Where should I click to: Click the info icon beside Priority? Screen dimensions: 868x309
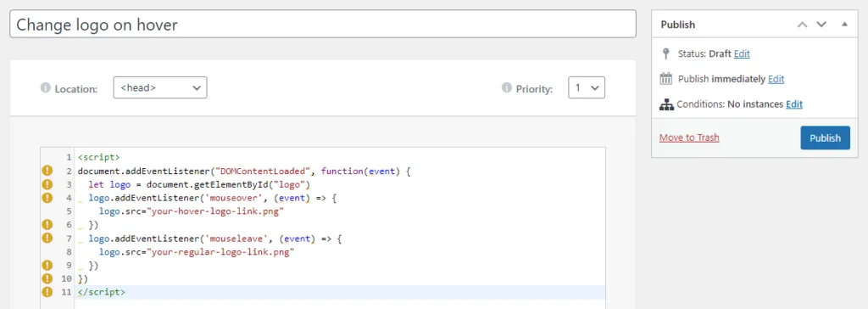507,87
